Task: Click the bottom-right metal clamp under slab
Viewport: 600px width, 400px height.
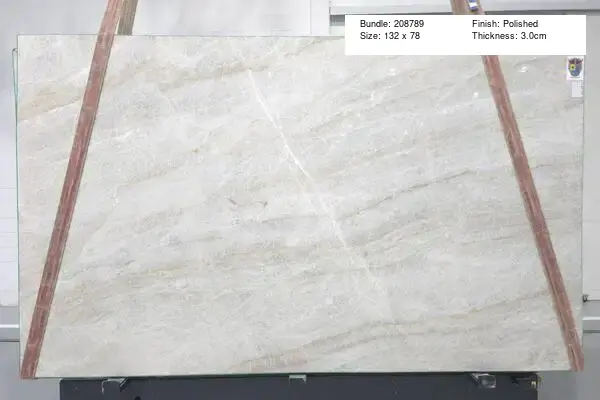Action: [x=484, y=380]
